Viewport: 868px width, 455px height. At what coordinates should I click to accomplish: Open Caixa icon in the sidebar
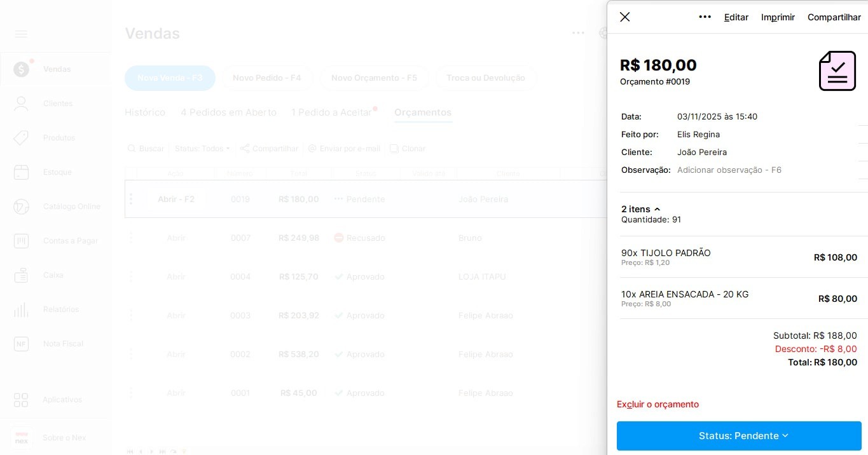(x=21, y=275)
